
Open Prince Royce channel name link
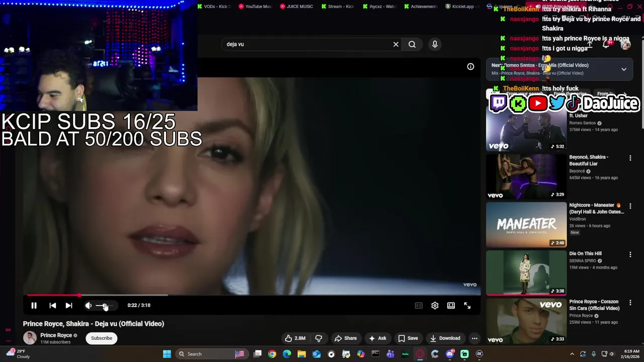tap(56, 335)
